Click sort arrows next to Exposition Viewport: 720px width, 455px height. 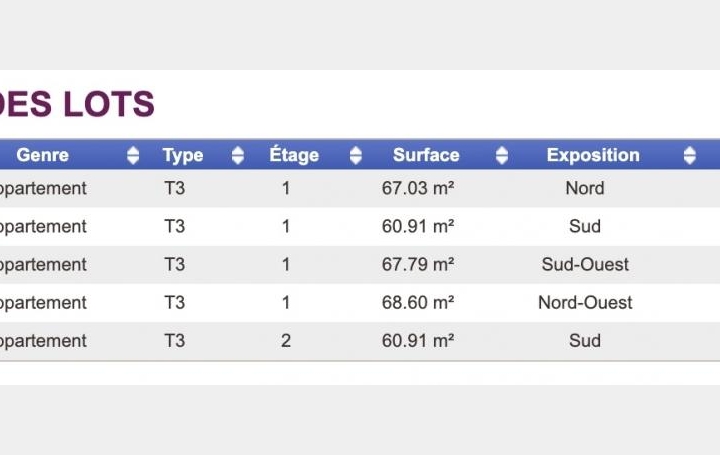pos(689,155)
